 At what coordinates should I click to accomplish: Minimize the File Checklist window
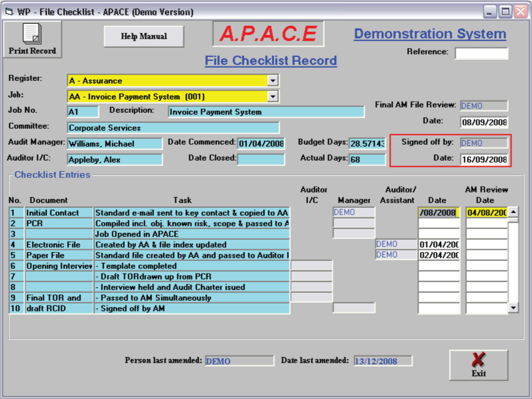click(489, 12)
